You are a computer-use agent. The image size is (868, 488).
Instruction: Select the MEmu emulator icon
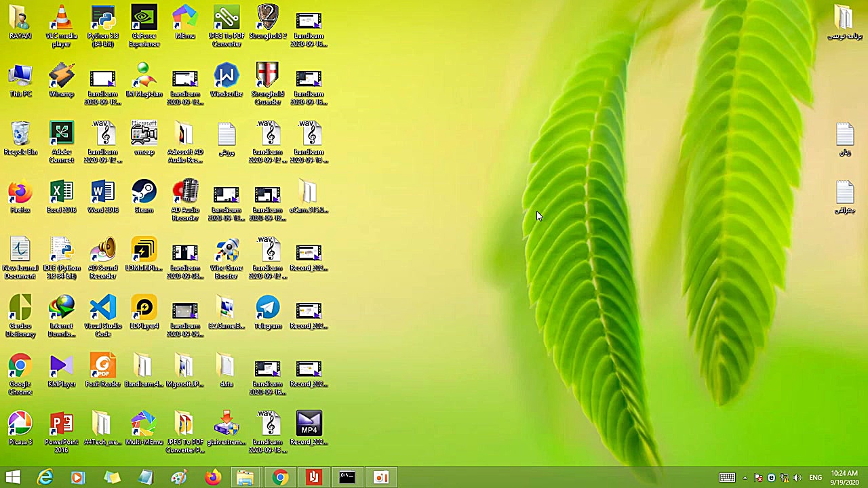point(185,23)
